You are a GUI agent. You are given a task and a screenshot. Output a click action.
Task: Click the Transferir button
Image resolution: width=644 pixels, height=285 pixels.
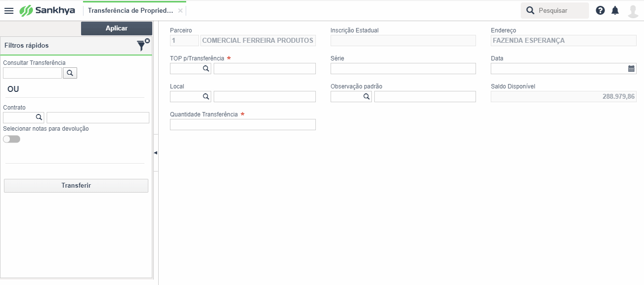76,186
